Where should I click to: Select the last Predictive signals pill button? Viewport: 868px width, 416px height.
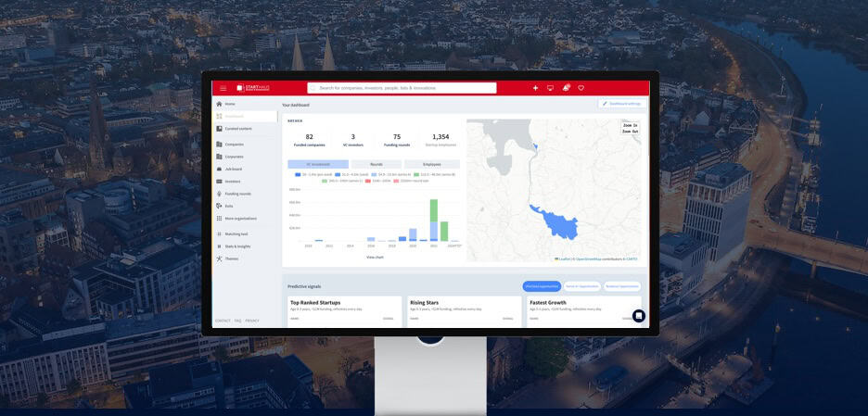coord(621,286)
